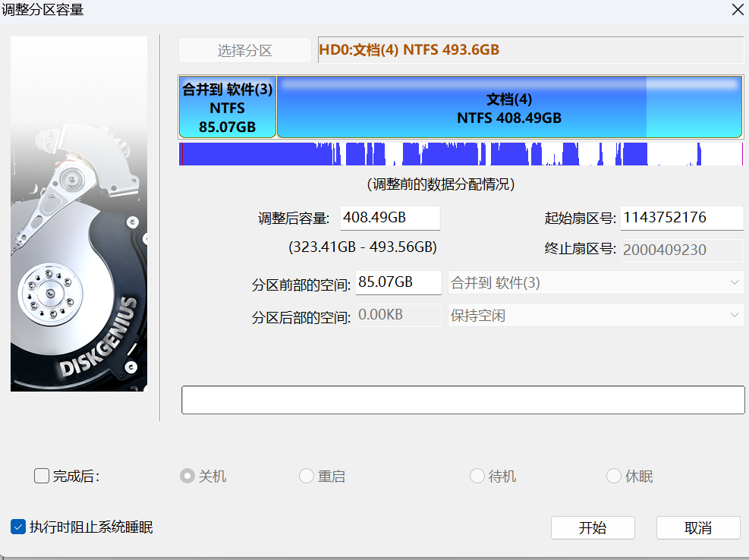The image size is (749, 560).
Task: Select the 休眠 radio button
Action: tap(613, 476)
